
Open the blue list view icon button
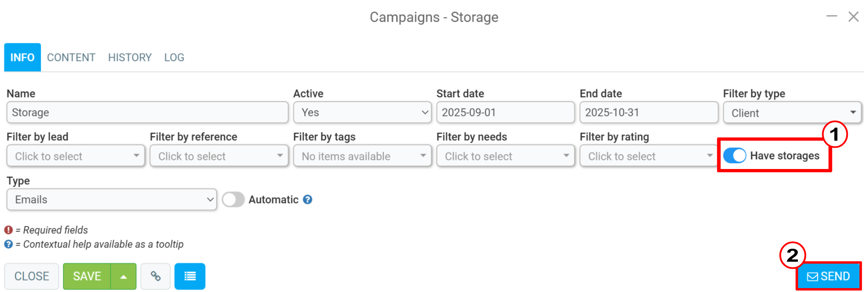(190, 276)
